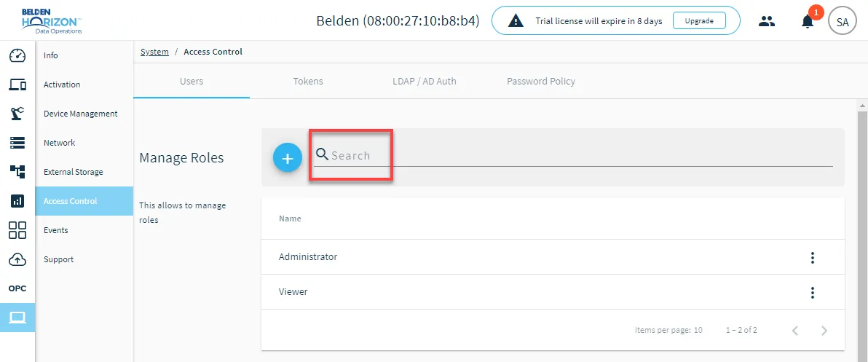The image size is (868, 362).
Task: Open the OPC sidebar item
Action: coord(17,288)
